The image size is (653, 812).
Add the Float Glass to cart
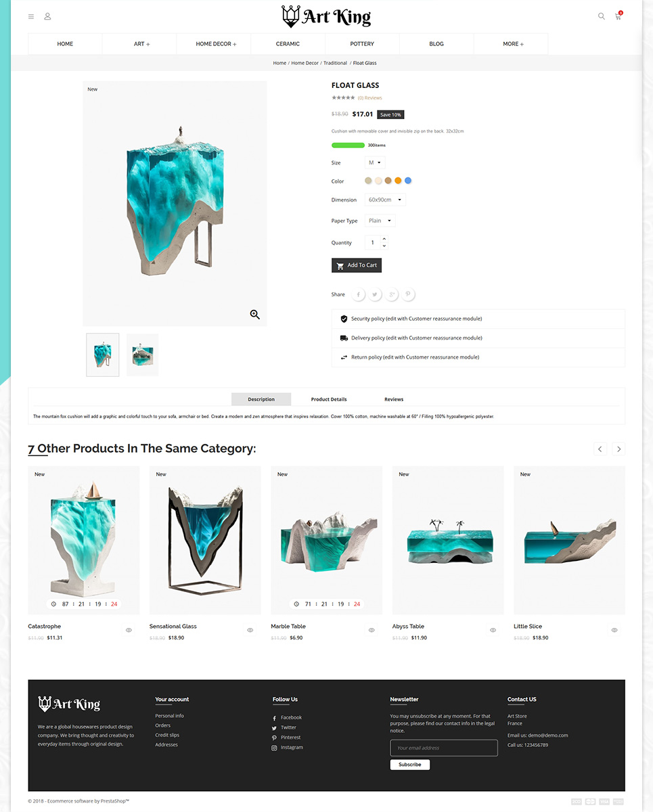point(357,265)
